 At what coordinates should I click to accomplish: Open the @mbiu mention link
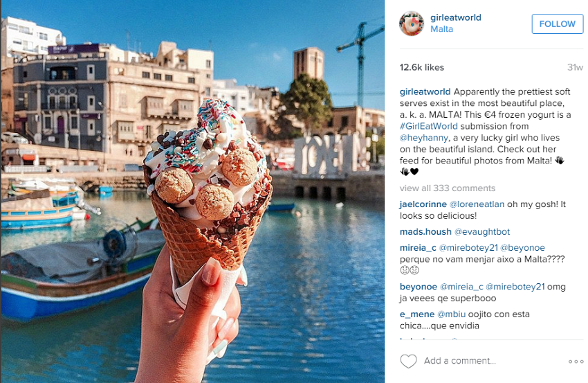click(452, 314)
